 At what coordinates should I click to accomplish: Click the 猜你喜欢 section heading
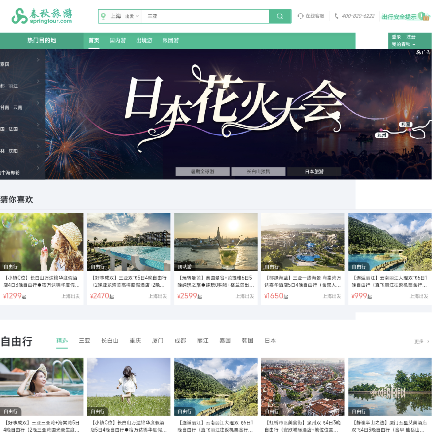17,199
